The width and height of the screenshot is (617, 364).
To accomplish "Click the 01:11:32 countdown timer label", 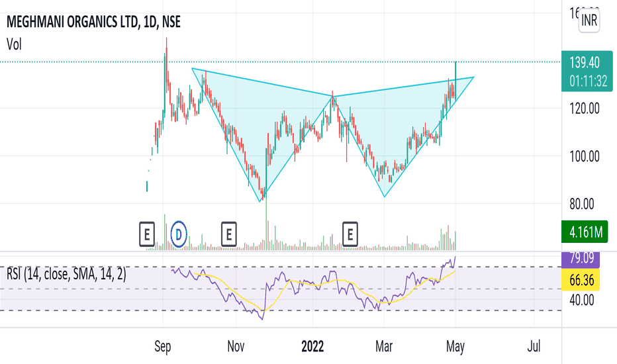I will coord(589,81).
